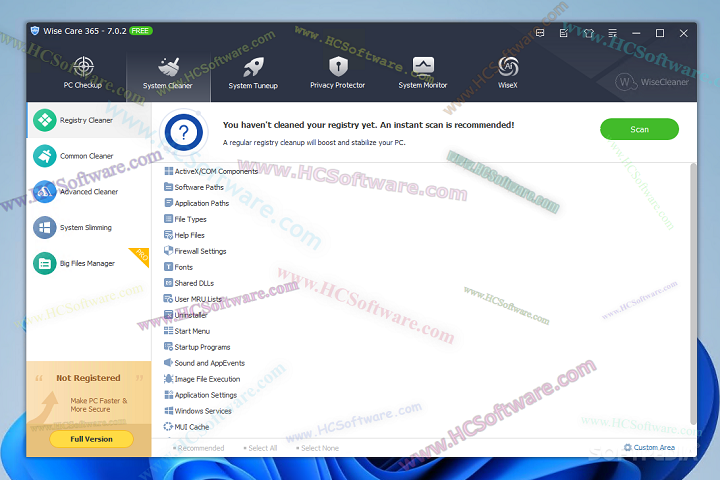Select the Start Menu entry
Image resolution: width=720 pixels, height=480 pixels.
point(187,331)
